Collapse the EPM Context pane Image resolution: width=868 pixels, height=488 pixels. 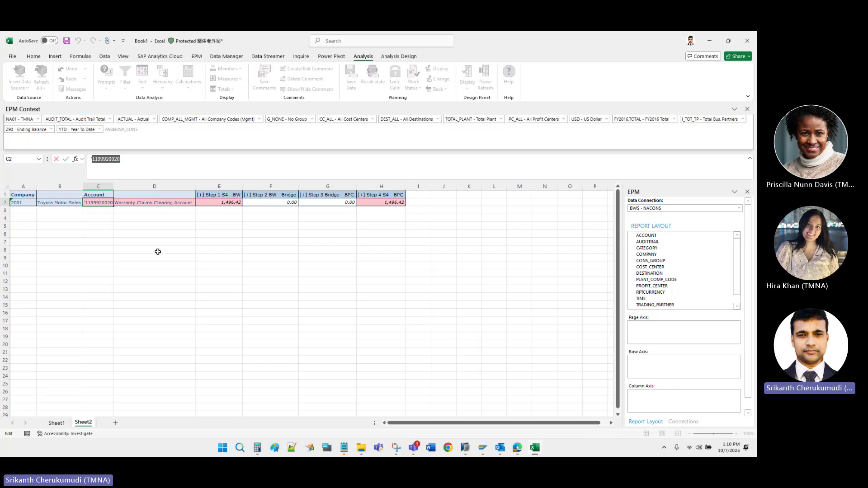734,109
